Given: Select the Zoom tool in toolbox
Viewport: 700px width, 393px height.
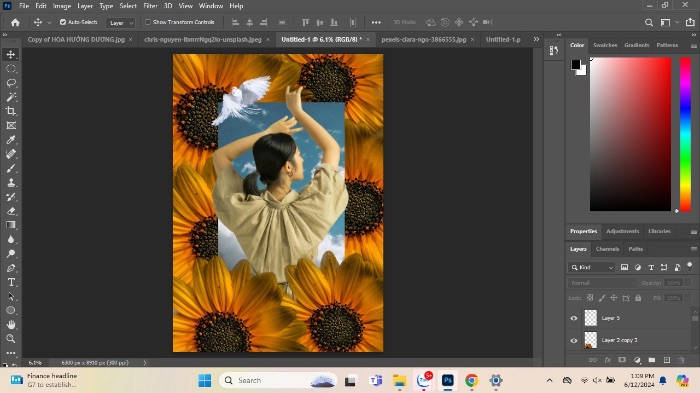Looking at the screenshot, I should (x=11, y=339).
